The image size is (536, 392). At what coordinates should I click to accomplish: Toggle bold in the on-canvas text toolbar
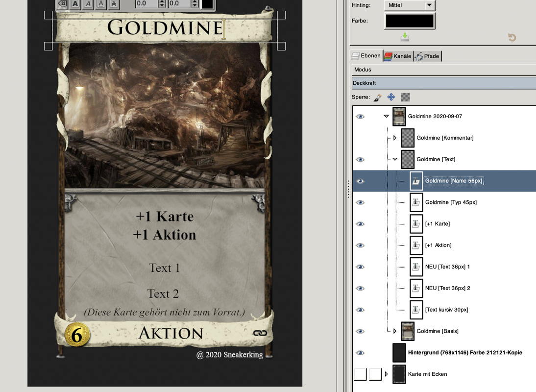pyautogui.click(x=75, y=4)
